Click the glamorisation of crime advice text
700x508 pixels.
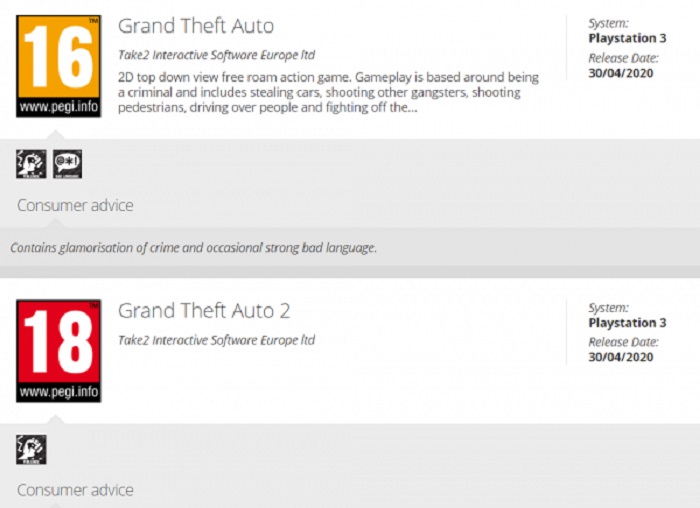tap(193, 248)
